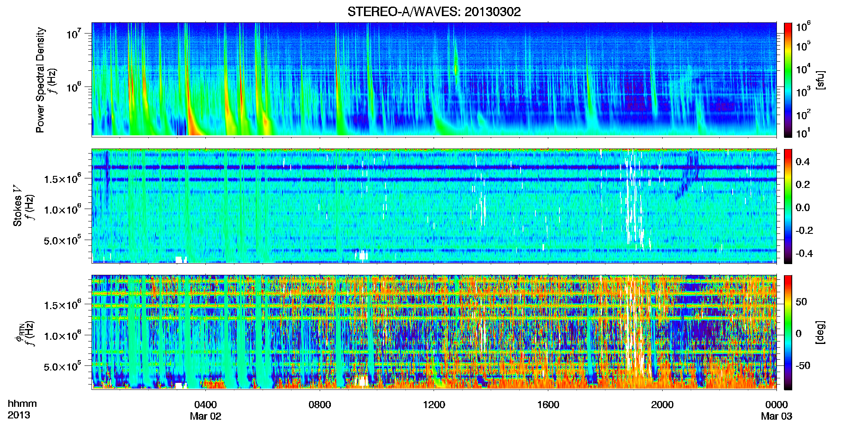
Task: Click the 0000 time tick label
Action: (x=776, y=404)
